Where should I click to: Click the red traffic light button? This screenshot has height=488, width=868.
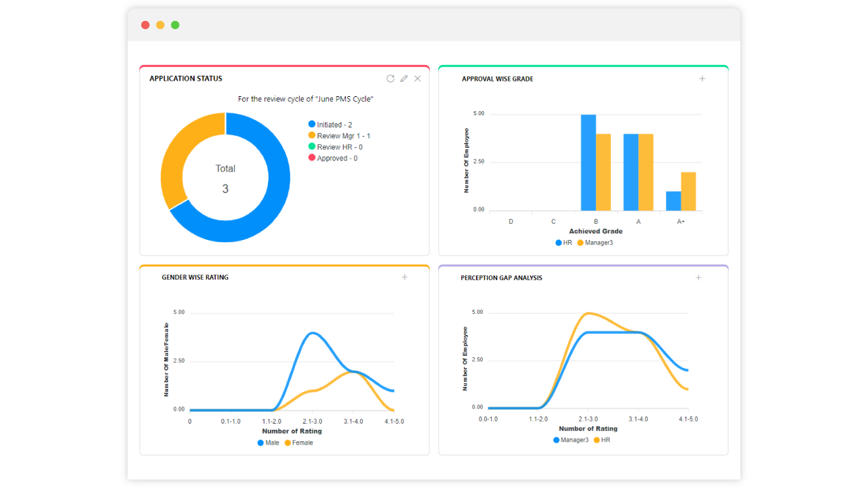tap(145, 24)
